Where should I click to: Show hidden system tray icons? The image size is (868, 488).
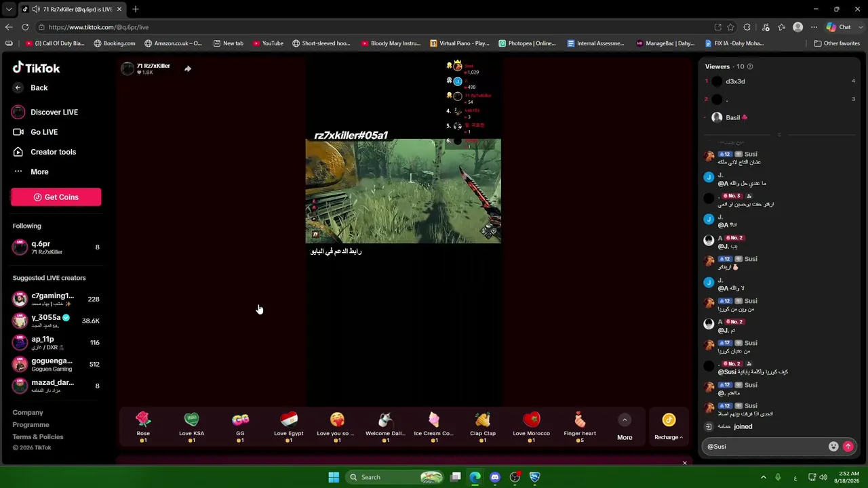click(763, 477)
